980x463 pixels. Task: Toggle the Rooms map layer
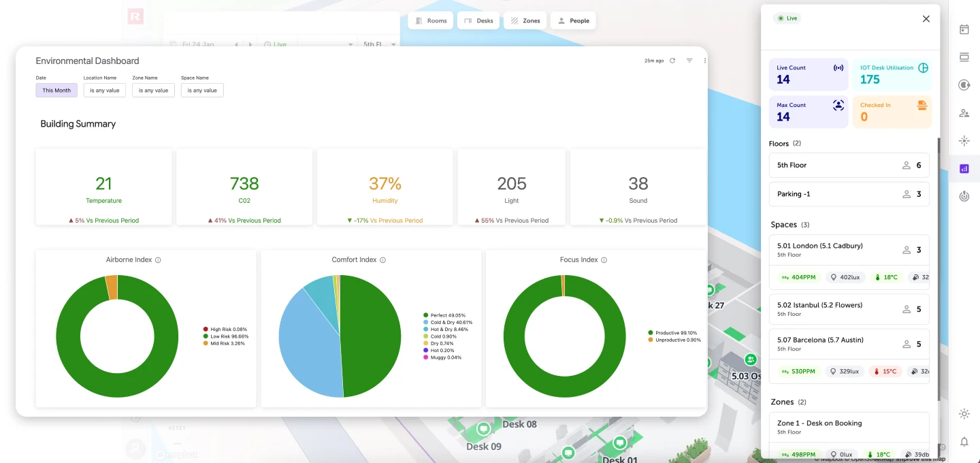click(x=431, y=21)
